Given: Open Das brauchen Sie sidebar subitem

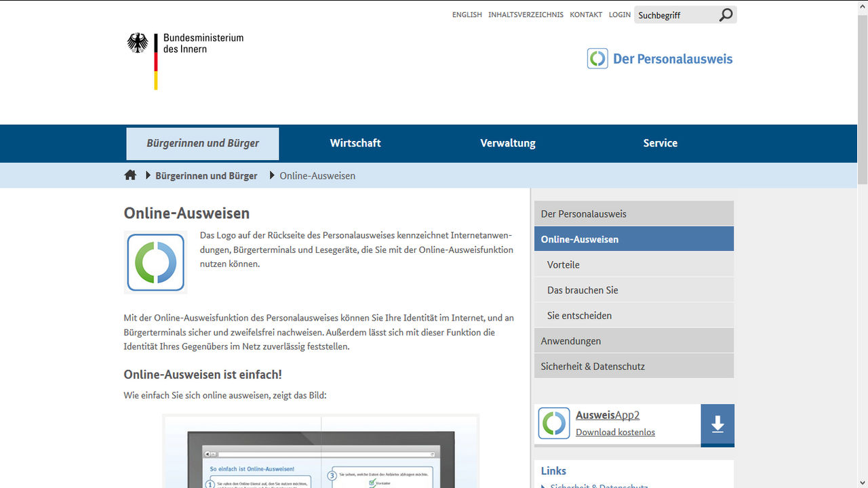Looking at the screenshot, I should coord(634,290).
